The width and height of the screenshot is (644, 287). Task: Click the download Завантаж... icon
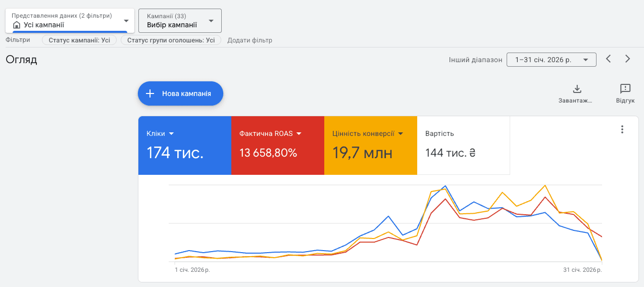[577, 89]
